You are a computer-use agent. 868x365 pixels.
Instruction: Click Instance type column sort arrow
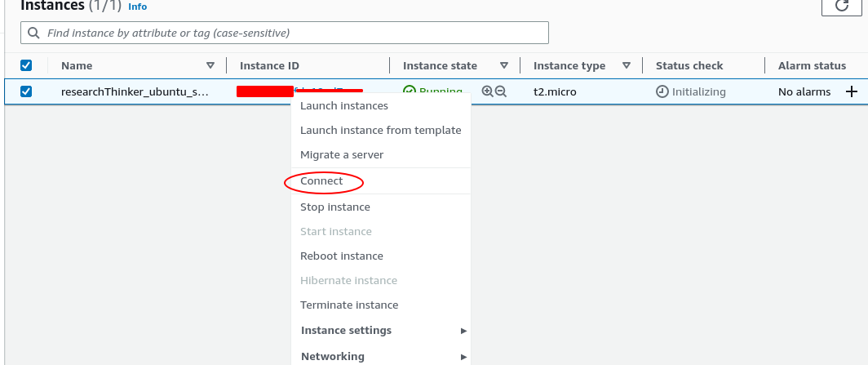(627, 65)
